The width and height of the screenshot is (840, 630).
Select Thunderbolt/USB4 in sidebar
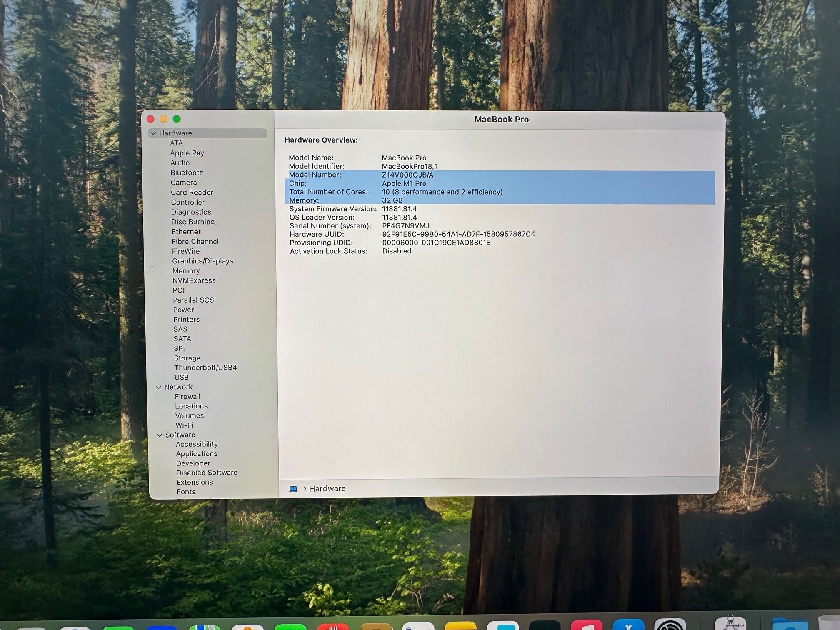click(x=205, y=368)
